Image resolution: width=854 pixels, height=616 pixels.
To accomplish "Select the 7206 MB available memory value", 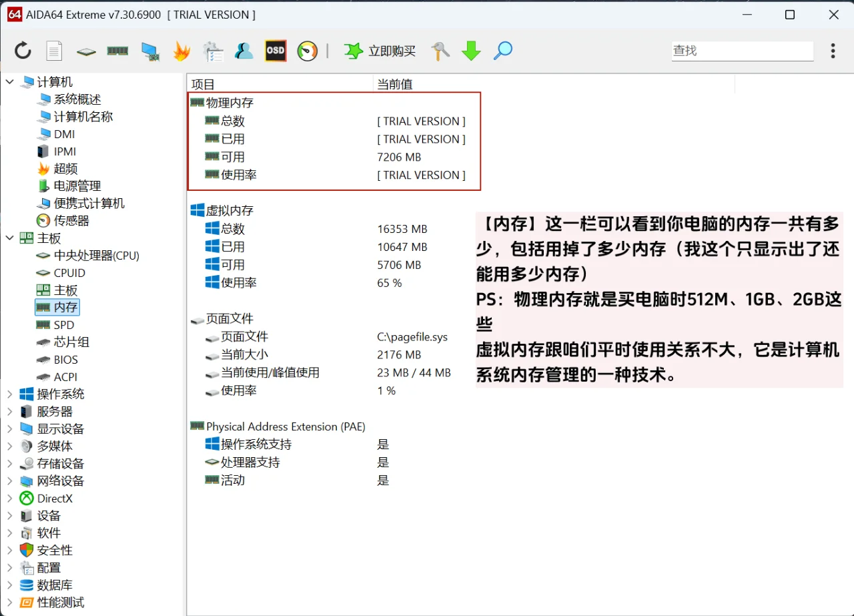I will point(399,158).
